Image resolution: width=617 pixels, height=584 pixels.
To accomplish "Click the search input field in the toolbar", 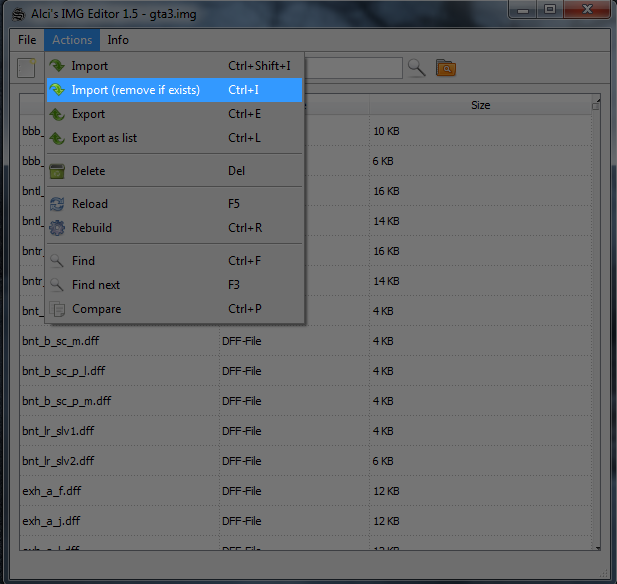I will [x=353, y=68].
